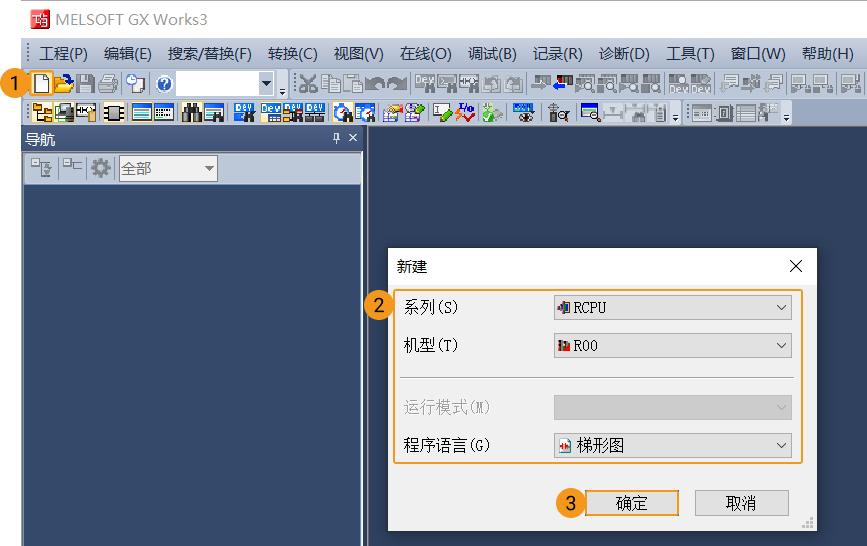
Task: Open the 诊断(D) menu
Action: click(x=624, y=54)
